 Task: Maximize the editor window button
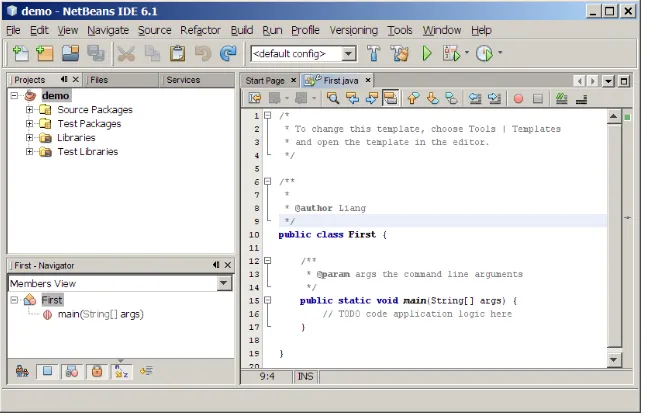pos(624,81)
